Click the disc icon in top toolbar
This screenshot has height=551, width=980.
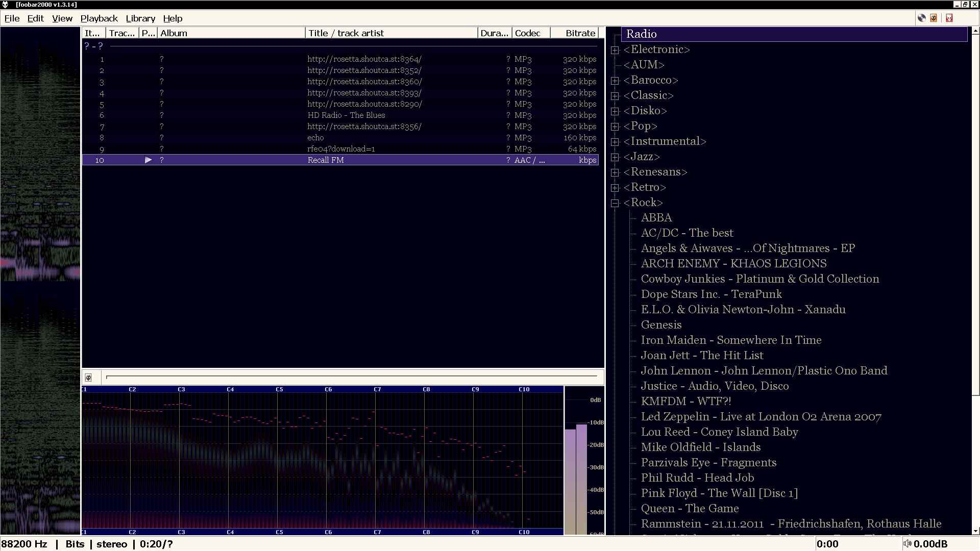click(x=922, y=18)
